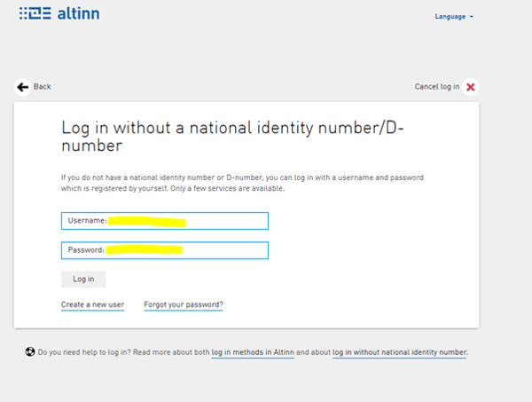Click the Password label inside field
The height and width of the screenshot is (402, 532).
point(86,250)
